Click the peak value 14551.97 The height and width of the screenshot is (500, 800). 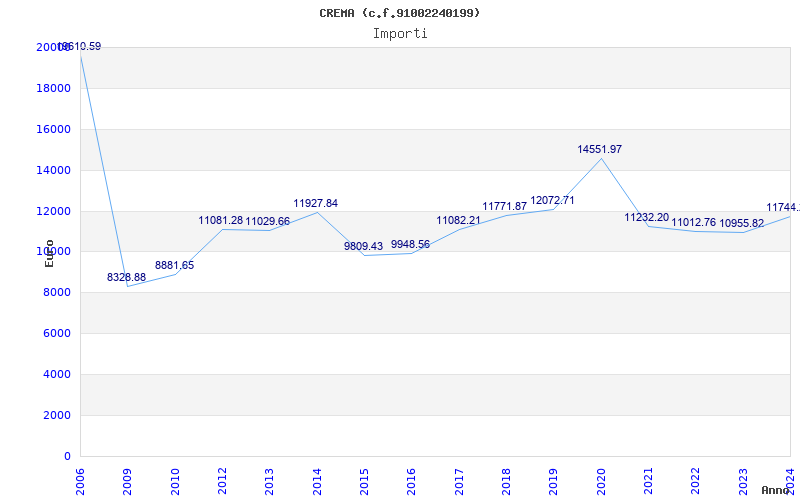[x=599, y=149]
